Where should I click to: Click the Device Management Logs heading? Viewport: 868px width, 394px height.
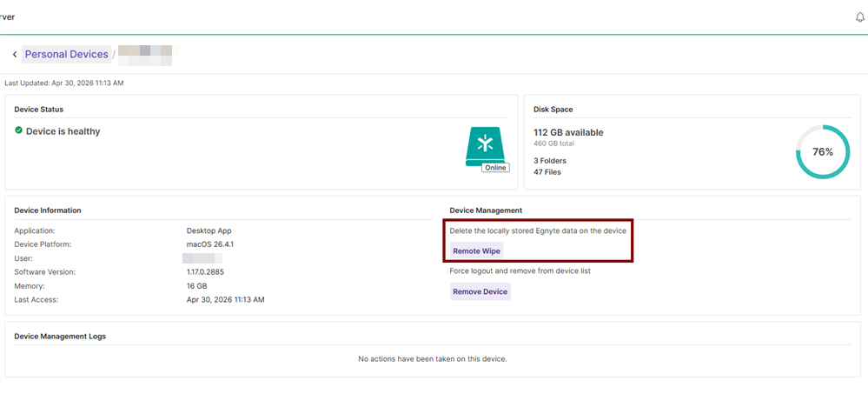(60, 337)
